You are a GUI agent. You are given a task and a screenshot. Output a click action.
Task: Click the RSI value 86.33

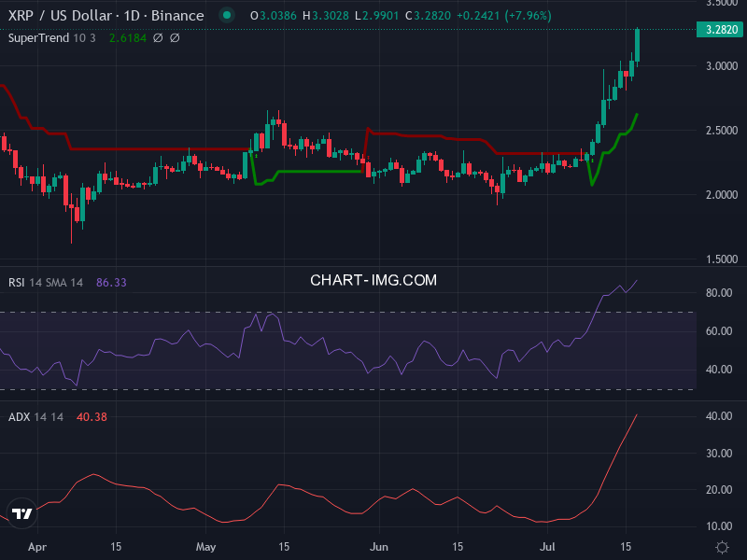point(111,283)
